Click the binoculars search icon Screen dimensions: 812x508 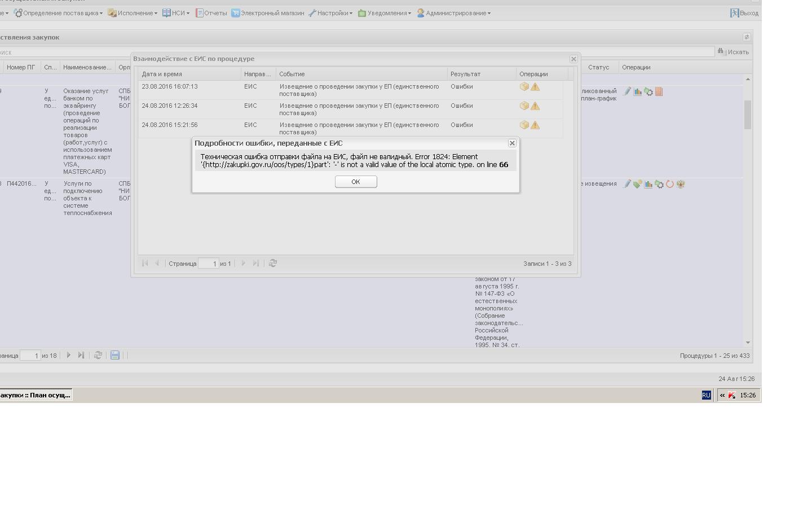click(x=721, y=51)
